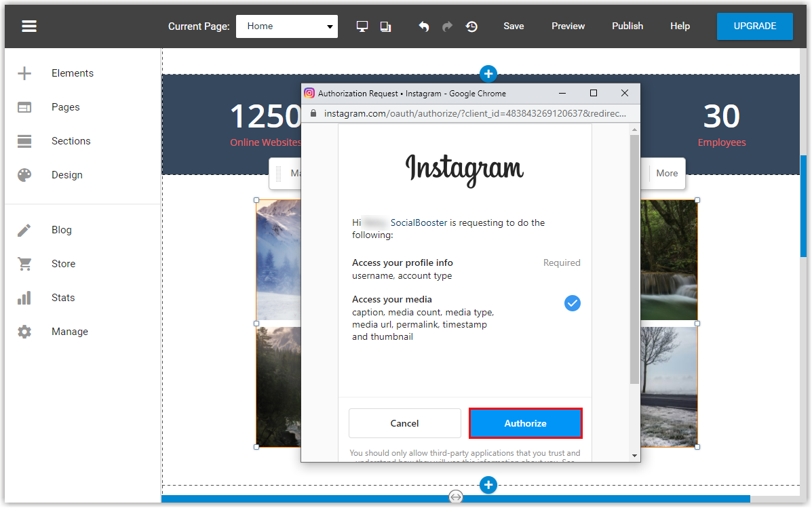This screenshot has height=508, width=812.
Task: Switch to mobile device view icon
Action: click(385, 26)
